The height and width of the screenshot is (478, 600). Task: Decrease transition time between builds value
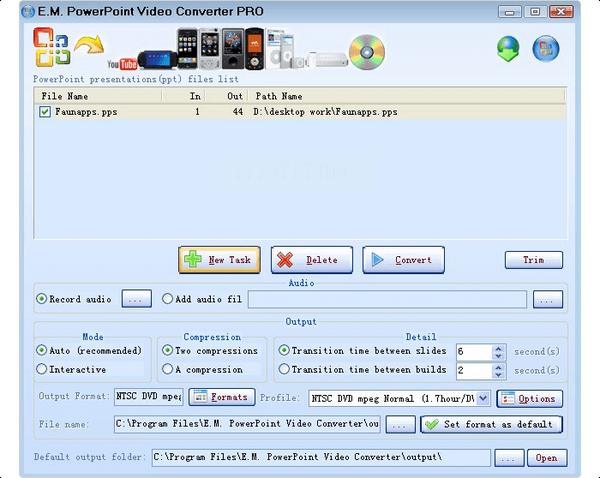(x=499, y=374)
